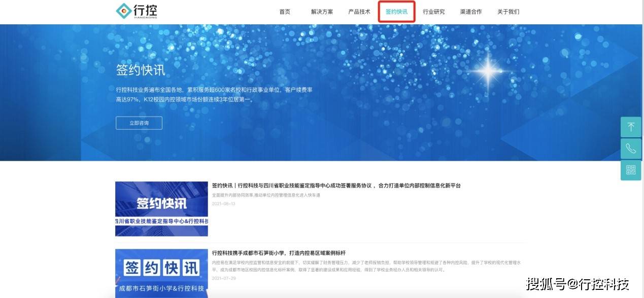
Task: Click the back-to-top arrow floating icon
Action: coord(631,127)
